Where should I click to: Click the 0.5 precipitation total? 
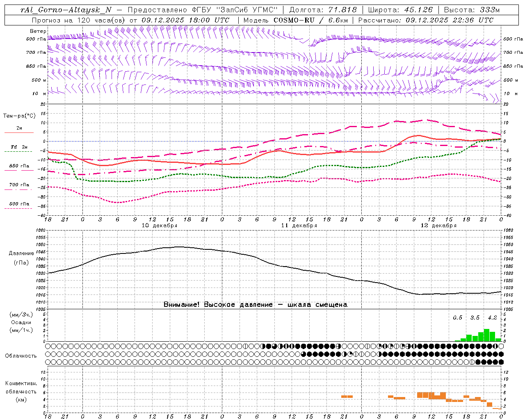(457, 317)
